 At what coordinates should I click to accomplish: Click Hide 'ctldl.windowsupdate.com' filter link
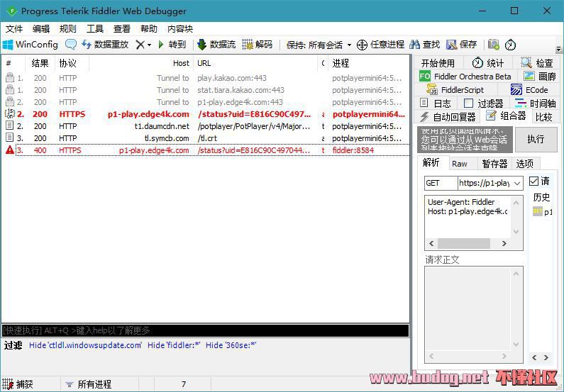coord(86,345)
